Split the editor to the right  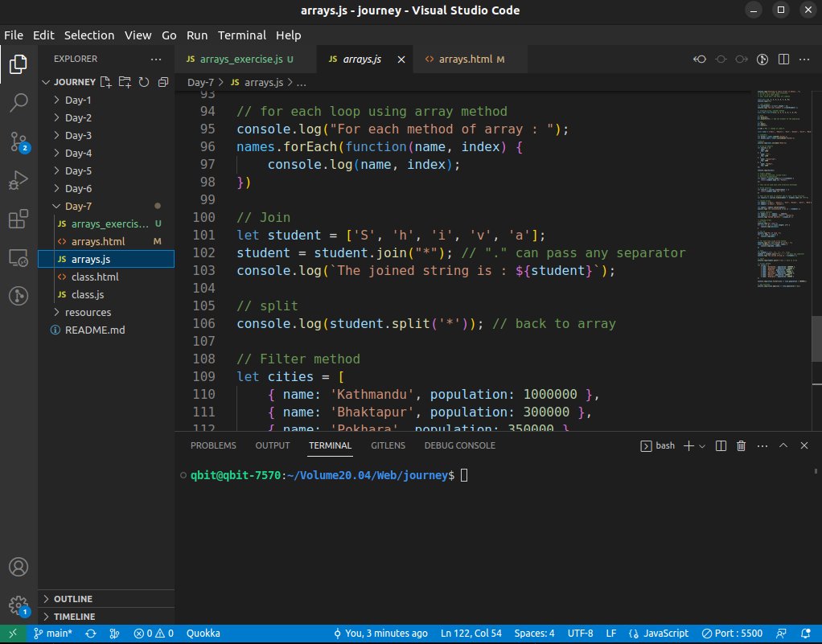coord(783,59)
